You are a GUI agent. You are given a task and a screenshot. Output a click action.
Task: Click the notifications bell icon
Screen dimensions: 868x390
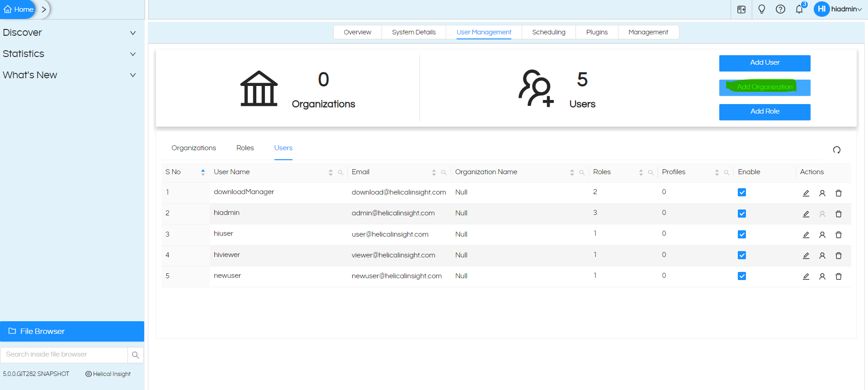[799, 9]
